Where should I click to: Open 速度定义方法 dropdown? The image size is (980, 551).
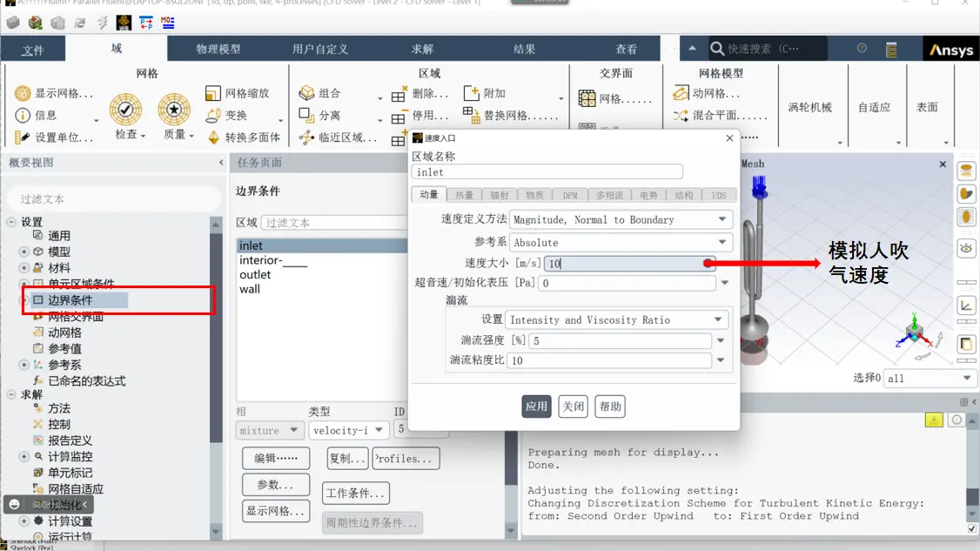[621, 219]
